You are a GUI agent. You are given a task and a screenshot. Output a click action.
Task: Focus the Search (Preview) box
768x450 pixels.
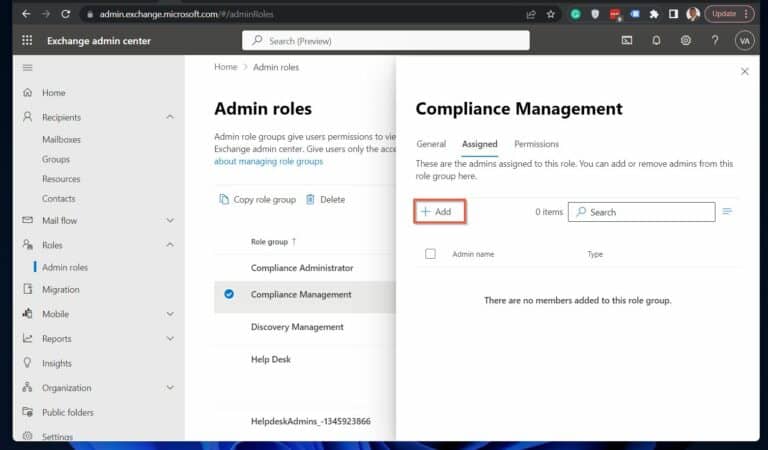(x=385, y=41)
